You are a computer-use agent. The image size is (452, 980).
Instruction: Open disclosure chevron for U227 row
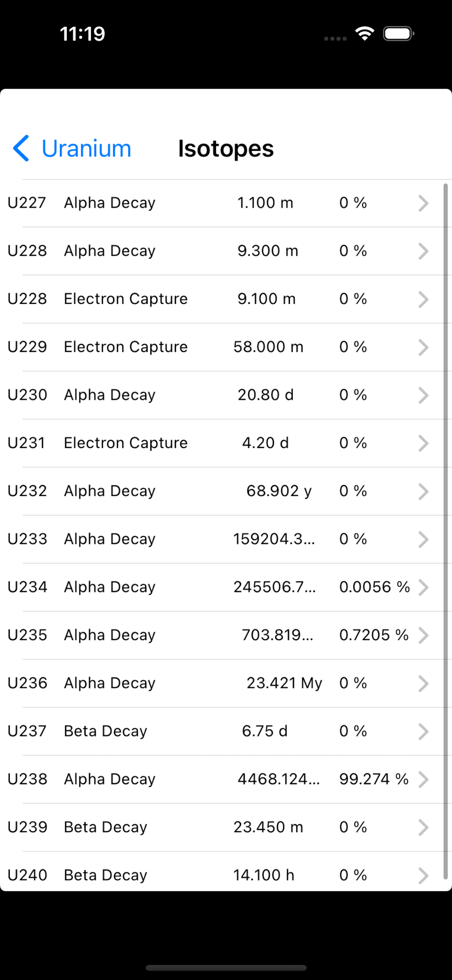coord(423,203)
